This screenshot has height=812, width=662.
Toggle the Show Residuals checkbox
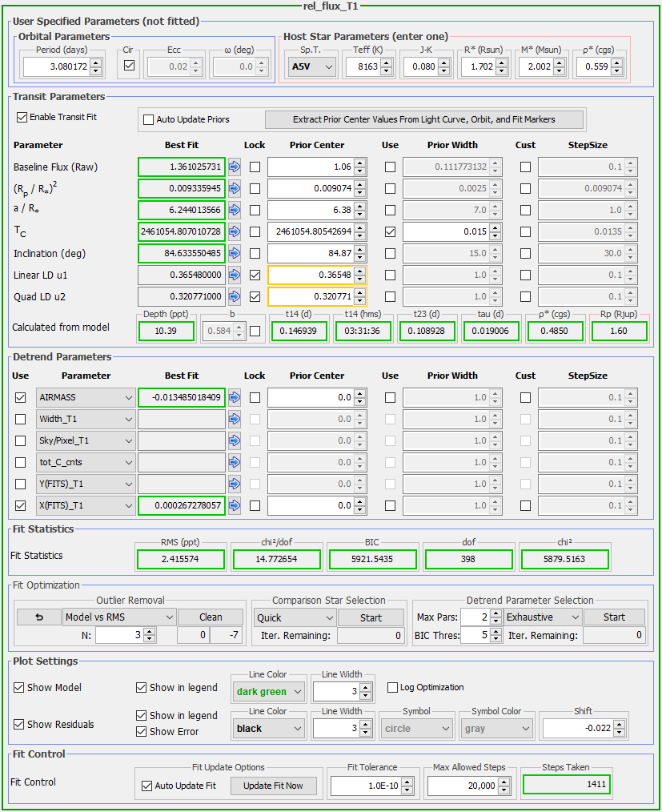(19, 725)
